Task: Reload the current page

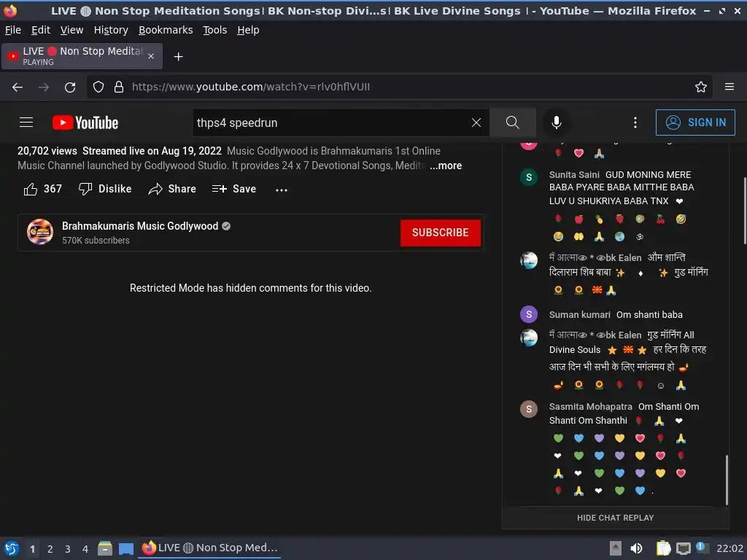Action: click(70, 87)
